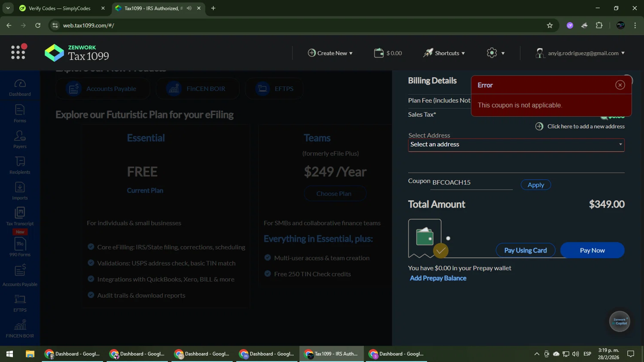Click the Zenwork Tax1099 logo

click(77, 53)
